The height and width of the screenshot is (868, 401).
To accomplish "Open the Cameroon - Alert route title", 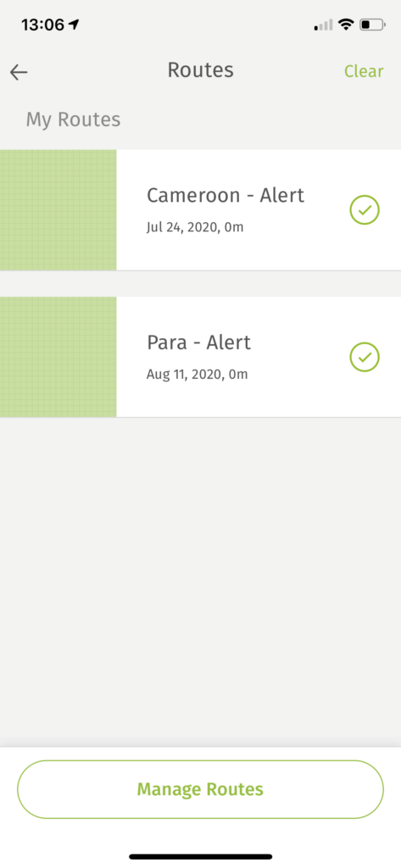I will [x=226, y=196].
